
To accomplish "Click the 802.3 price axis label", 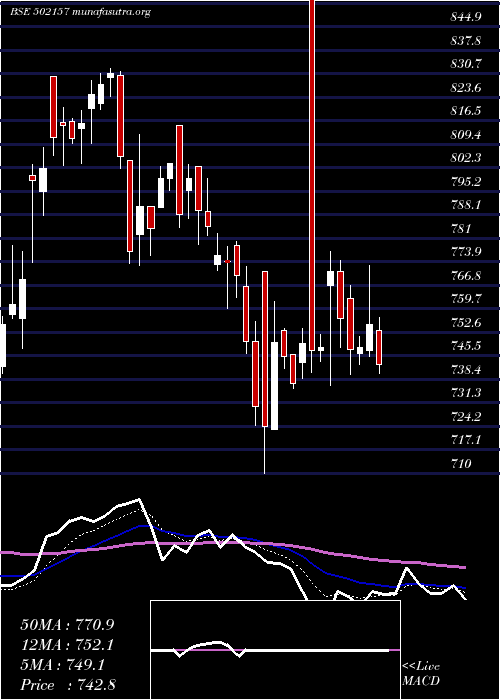I will coord(465,158).
